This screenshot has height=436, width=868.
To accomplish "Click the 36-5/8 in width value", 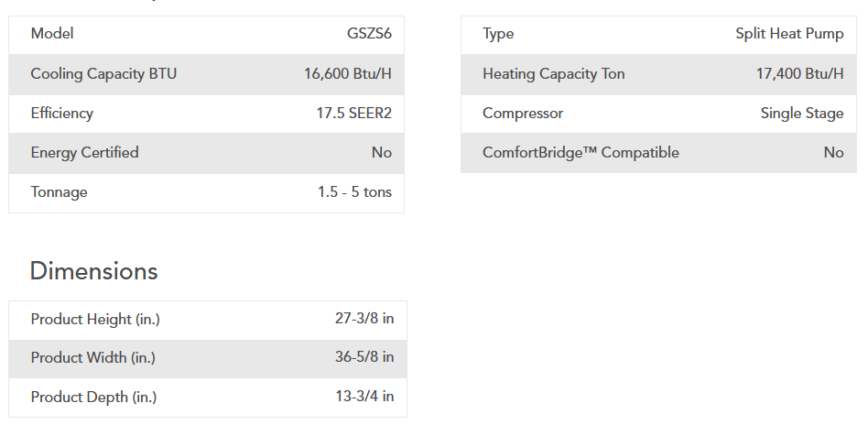I will 364,358.
